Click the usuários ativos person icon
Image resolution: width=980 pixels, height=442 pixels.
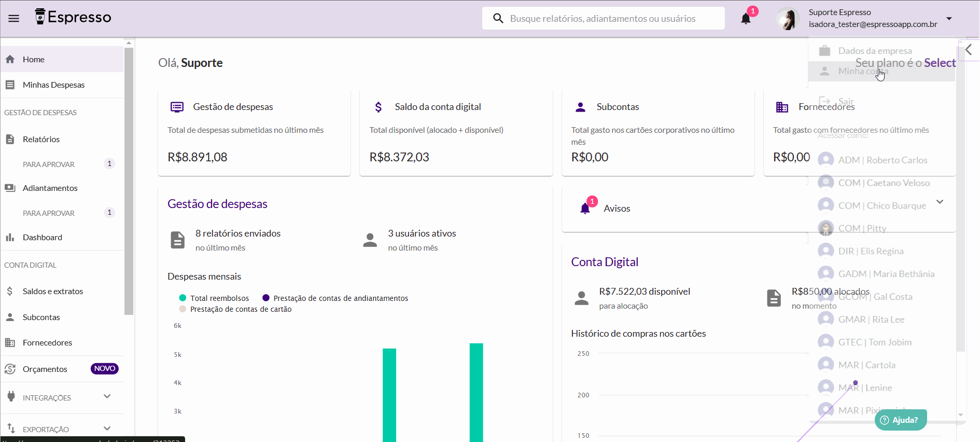[x=370, y=240]
